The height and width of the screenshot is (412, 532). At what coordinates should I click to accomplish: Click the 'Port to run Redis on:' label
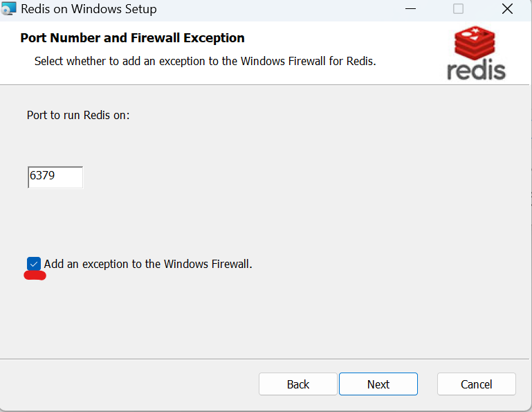pos(78,115)
